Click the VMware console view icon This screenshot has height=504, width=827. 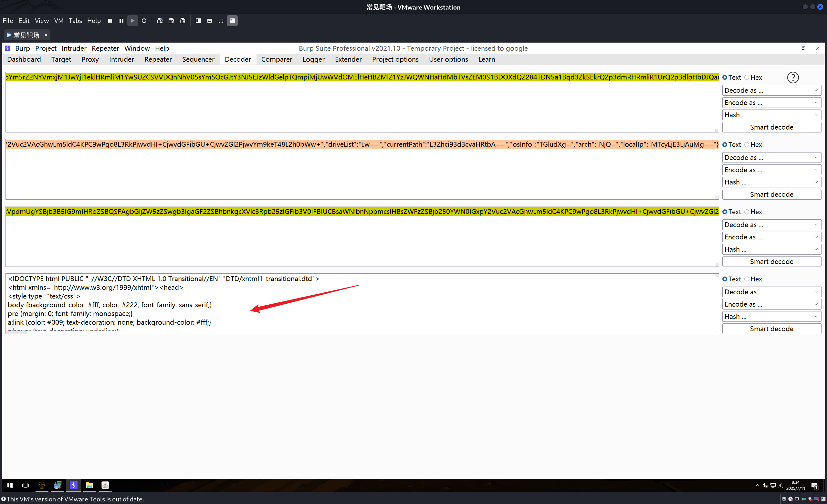pyautogui.click(x=232, y=21)
